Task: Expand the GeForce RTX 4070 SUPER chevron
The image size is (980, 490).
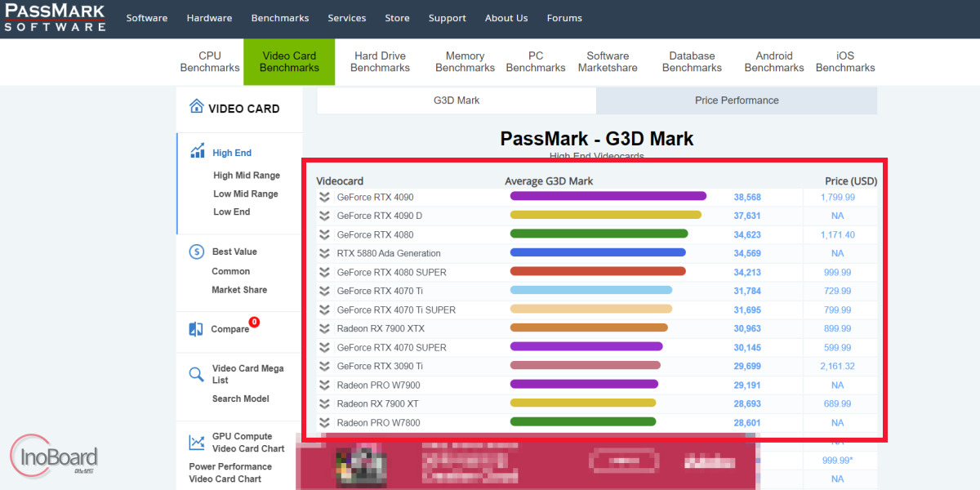Action: (324, 347)
